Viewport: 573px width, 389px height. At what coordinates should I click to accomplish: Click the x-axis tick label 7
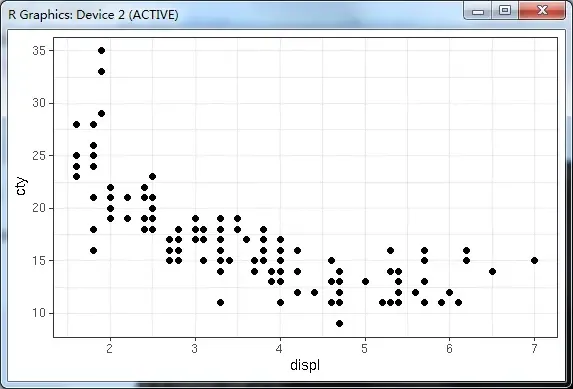point(534,349)
